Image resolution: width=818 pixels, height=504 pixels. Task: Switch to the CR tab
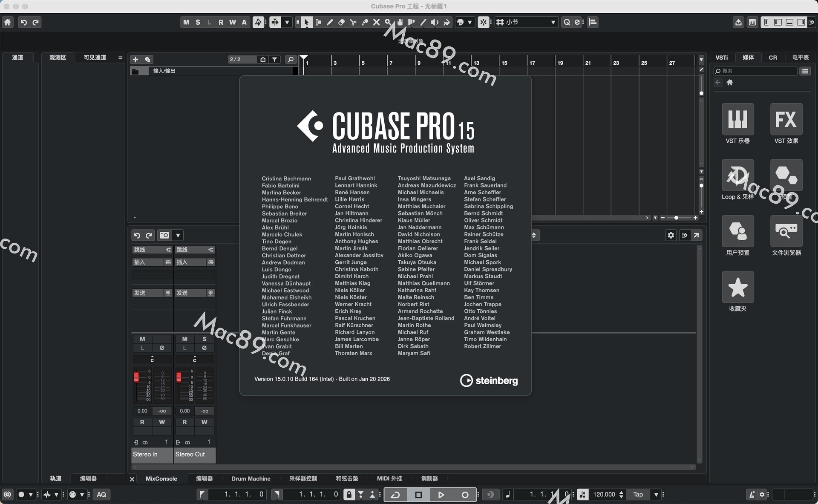click(772, 58)
